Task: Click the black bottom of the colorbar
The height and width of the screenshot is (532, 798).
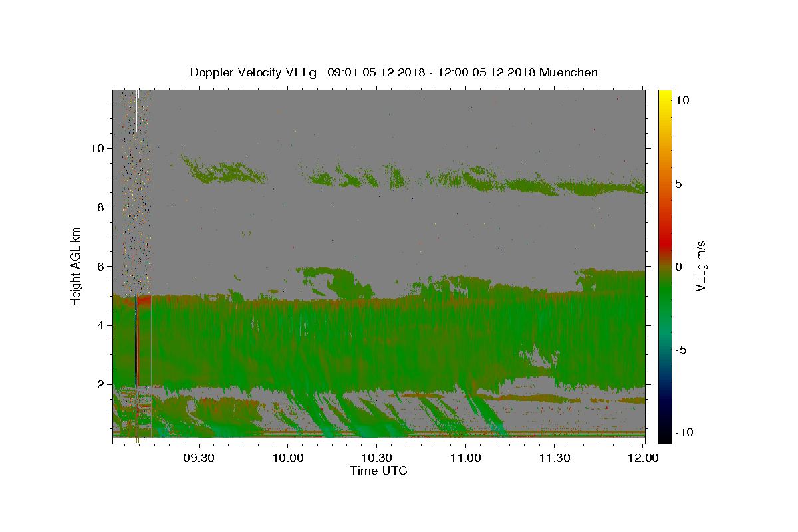Action: click(664, 436)
